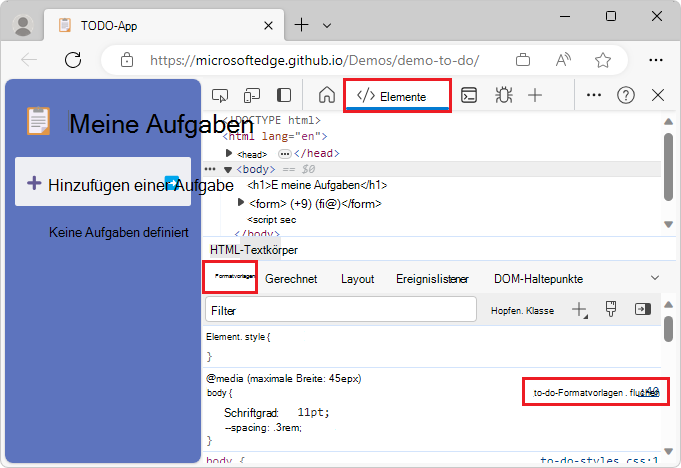Click the HTML-Textkörper breadcrumb
Image resolution: width=681 pixels, height=468 pixels.
pos(254,250)
